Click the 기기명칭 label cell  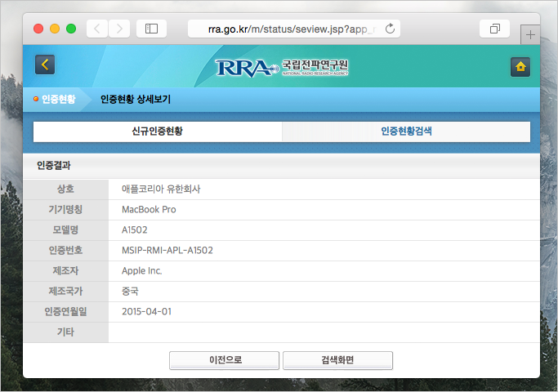[x=66, y=210]
